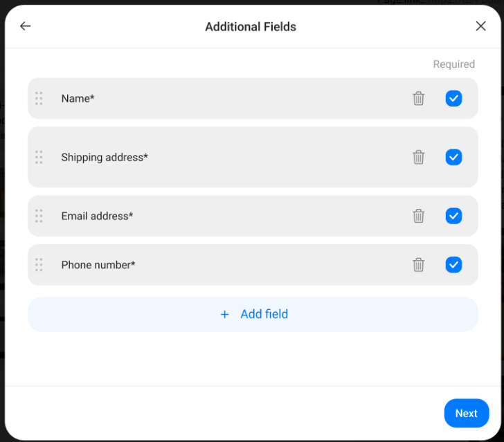Uncheck Required for Email address
This screenshot has width=504, height=442.
click(453, 216)
